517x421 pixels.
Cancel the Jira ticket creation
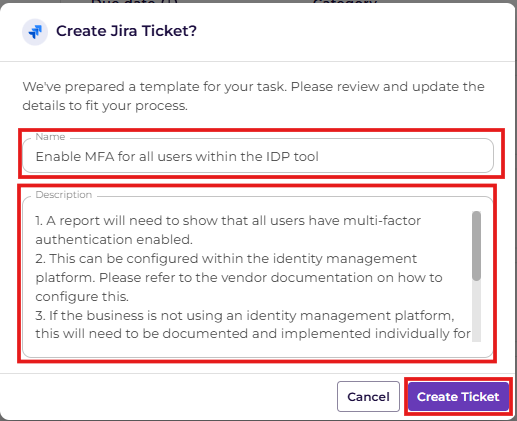[368, 397]
